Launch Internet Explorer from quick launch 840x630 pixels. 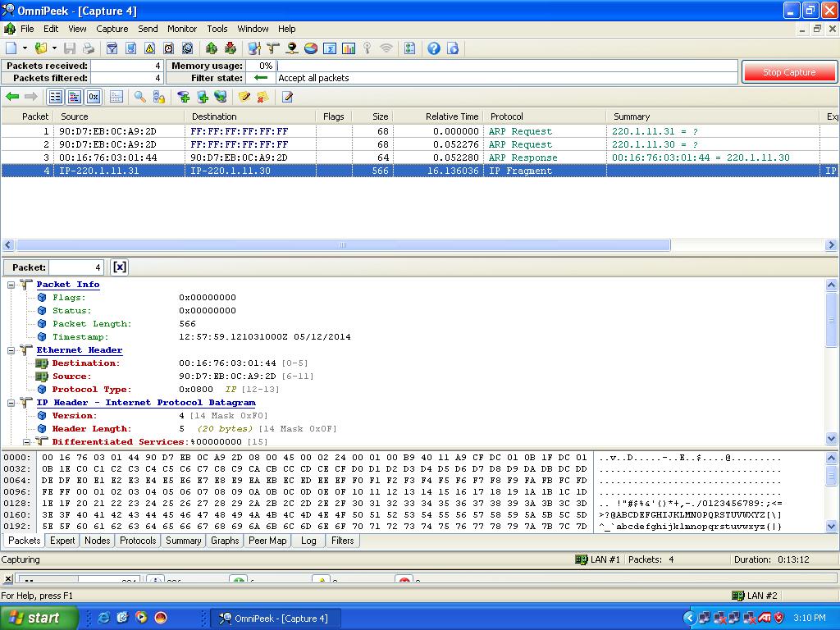(104, 617)
